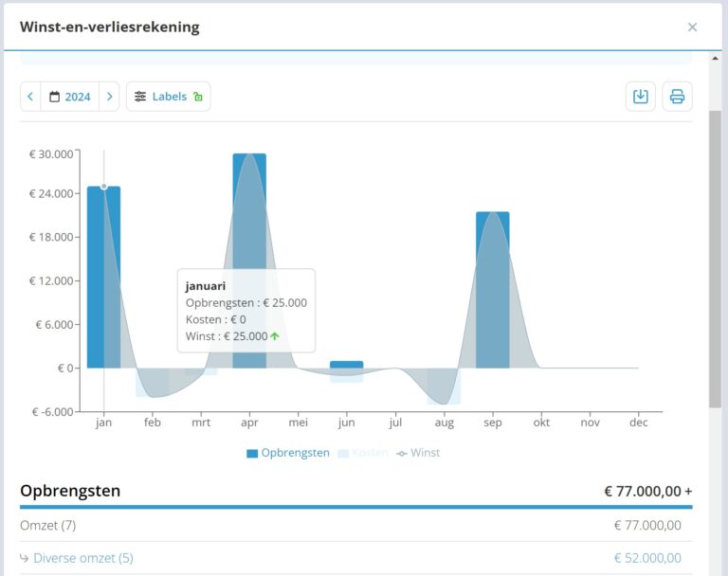
Task: Go to previous year with left chevron
Action: click(x=30, y=97)
